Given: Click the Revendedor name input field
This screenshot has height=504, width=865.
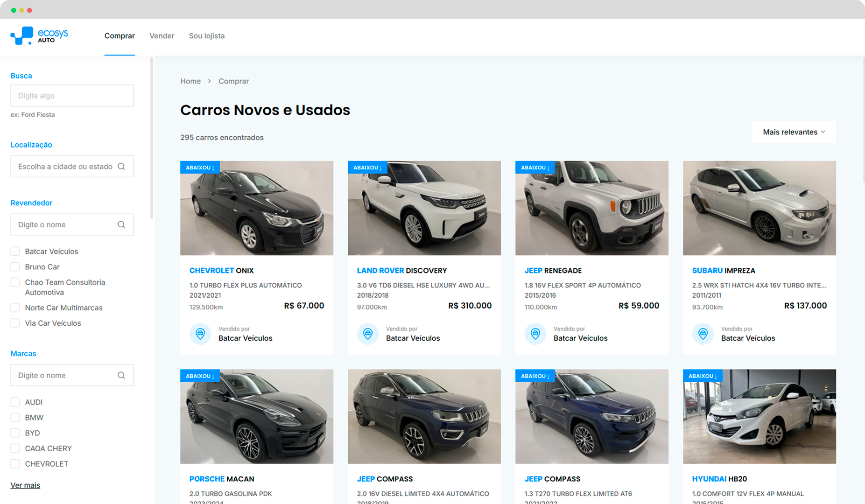Looking at the screenshot, I should click(72, 224).
